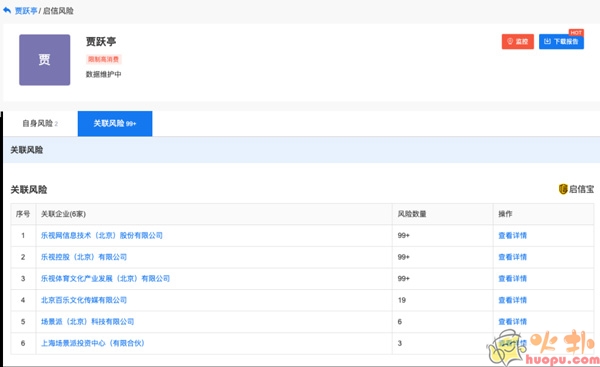This screenshot has height=367, width=600.
Task: Click the 启信风险 breadcrumb text
Action: pos(58,11)
